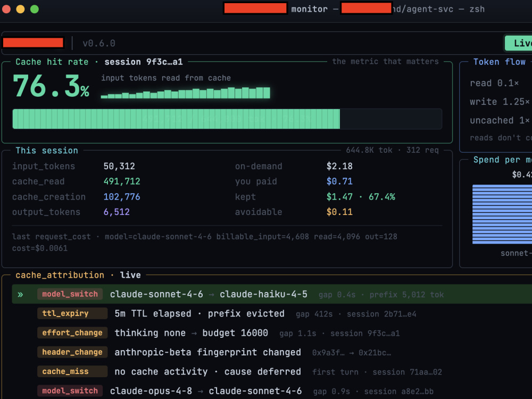Click the effort_change tag
532x399 pixels.
(72, 333)
